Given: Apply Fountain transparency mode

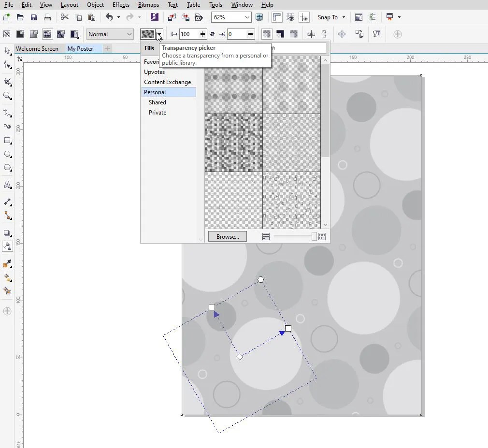Looking at the screenshot, I should (x=34, y=34).
